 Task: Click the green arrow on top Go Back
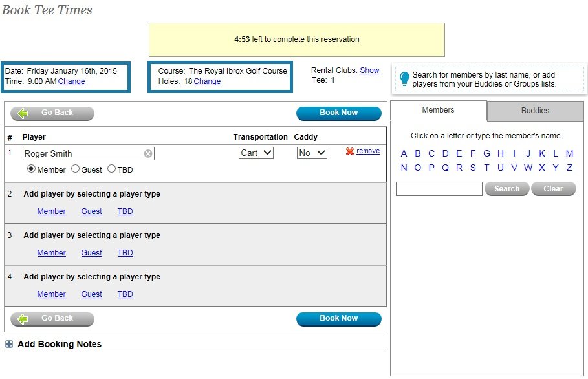coord(23,113)
